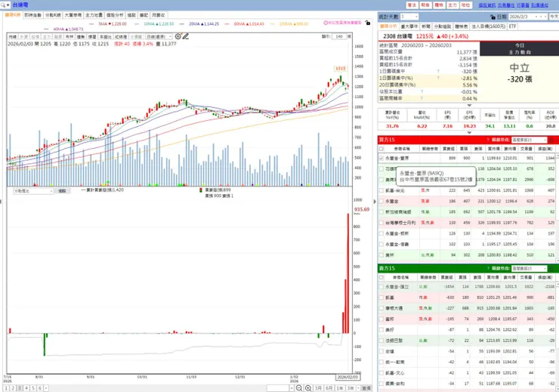Click green square button in 賣方15 header
559x392 pixels.
tap(551, 269)
